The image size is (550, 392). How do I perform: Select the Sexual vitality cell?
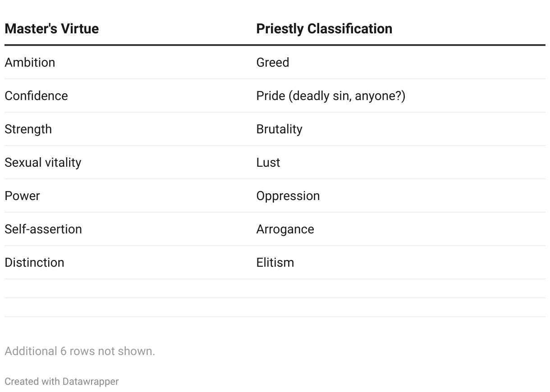pos(43,162)
